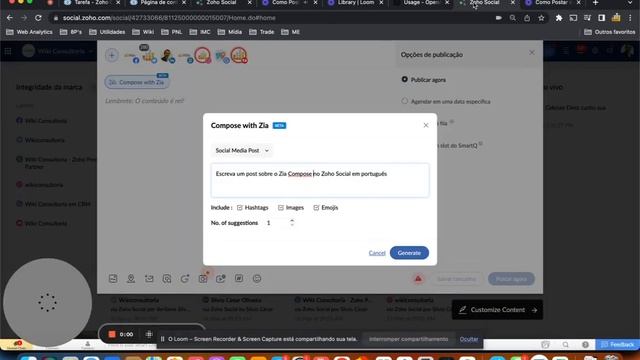The image size is (640, 360).
Task: Click the emoji smiley icon in composer toolbar
Action: [x=257, y=279]
